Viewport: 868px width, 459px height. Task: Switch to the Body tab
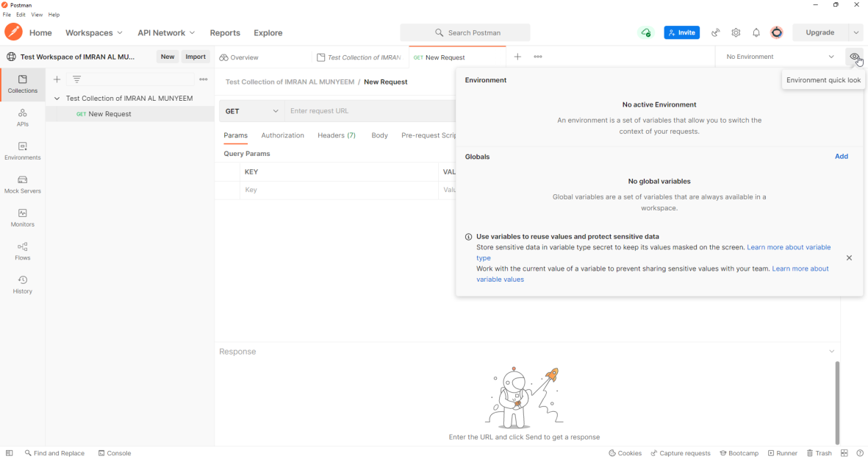click(380, 135)
